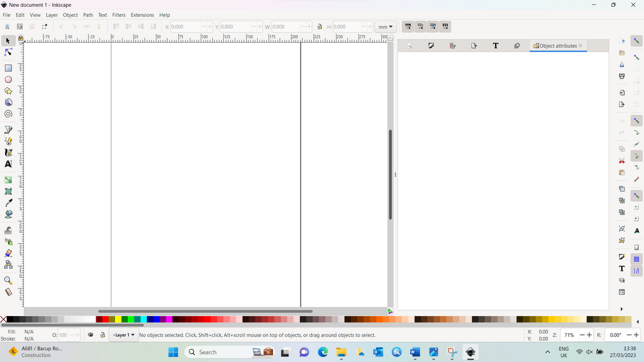This screenshot has width=644, height=362.
Task: Toggle the current layer lock in status bar
Action: [x=103, y=335]
